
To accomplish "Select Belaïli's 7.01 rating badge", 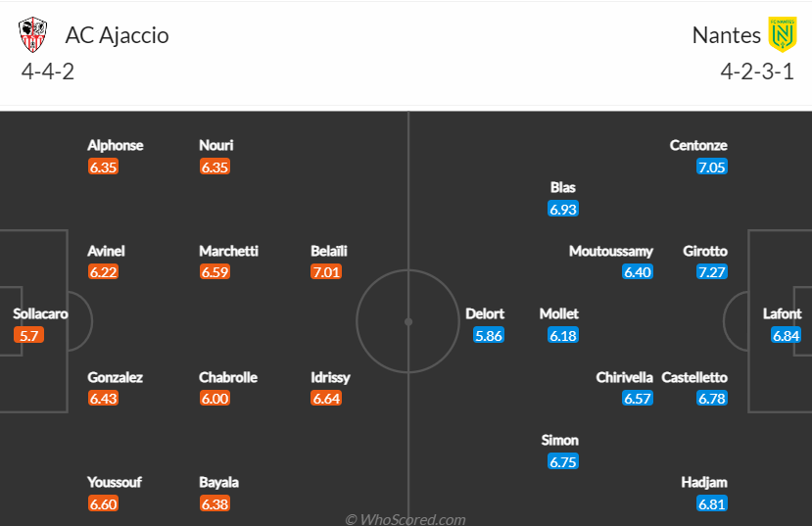I will pyautogui.click(x=326, y=271).
